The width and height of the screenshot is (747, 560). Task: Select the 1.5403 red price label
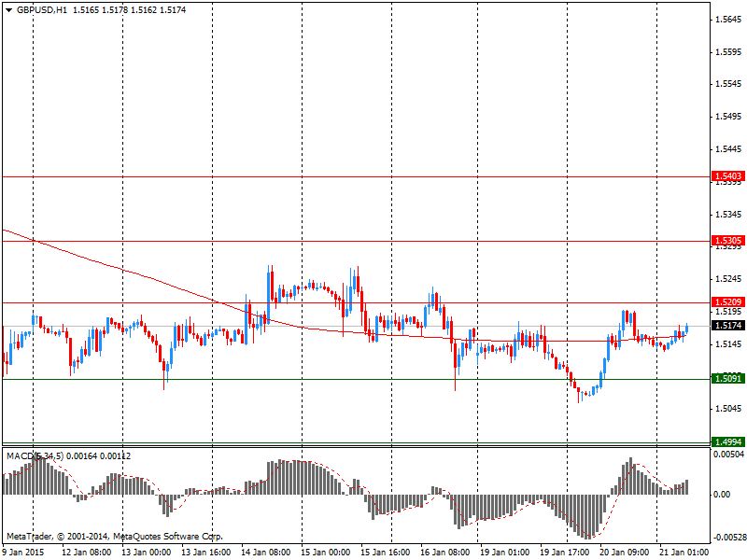(728, 176)
